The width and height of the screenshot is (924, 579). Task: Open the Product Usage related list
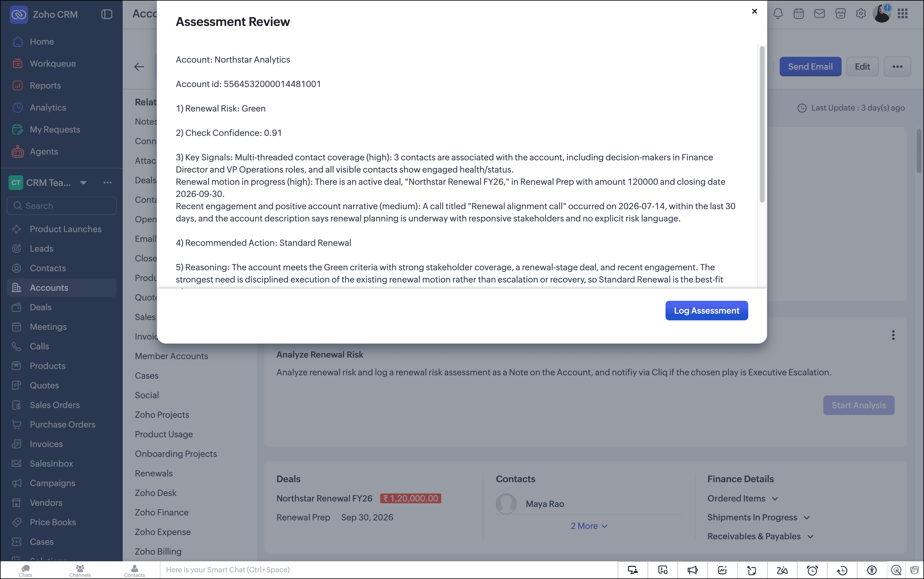coord(164,434)
